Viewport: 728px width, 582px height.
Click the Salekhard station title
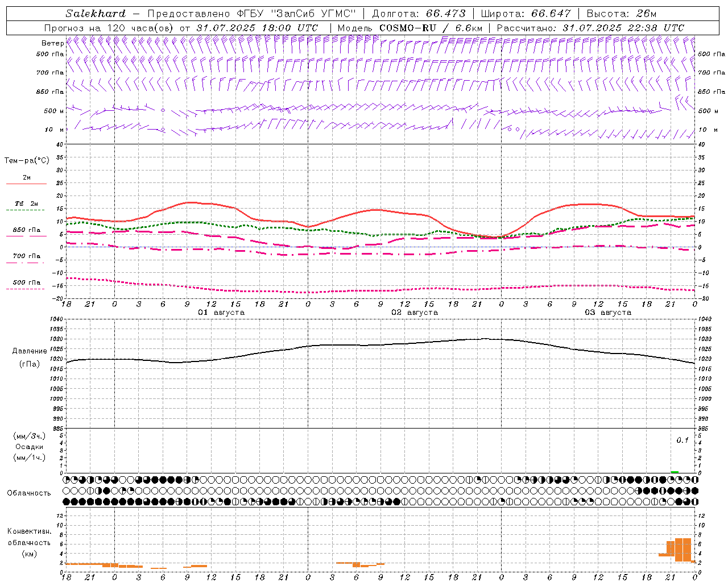click(96, 13)
